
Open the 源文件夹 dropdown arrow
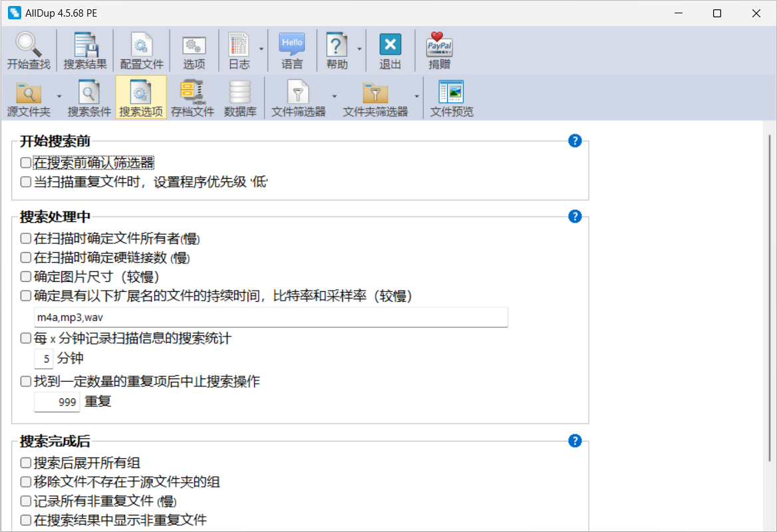point(59,96)
